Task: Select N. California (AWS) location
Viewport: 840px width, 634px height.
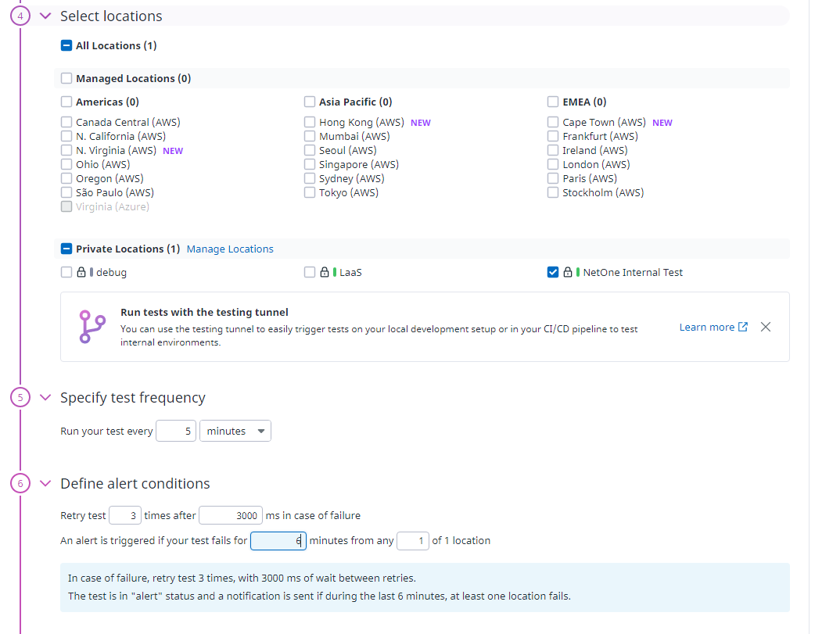Action: (66, 136)
